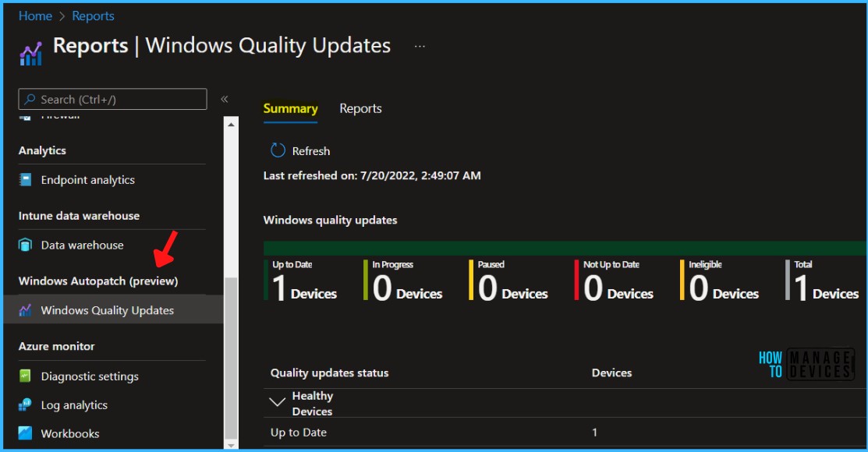Click the search magnifier icon
The width and height of the screenshot is (868, 452).
[30, 100]
